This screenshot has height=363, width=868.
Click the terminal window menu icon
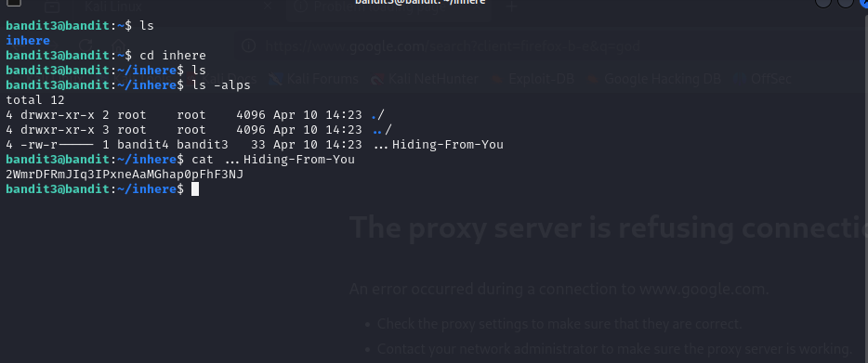click(14, 2)
